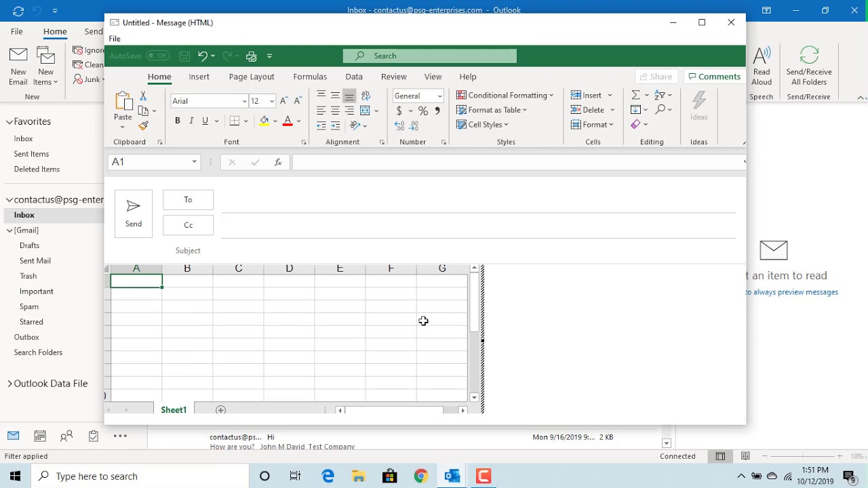Image resolution: width=868 pixels, height=488 pixels.
Task: Apply the yellow Fill Color swatch
Action: (264, 121)
